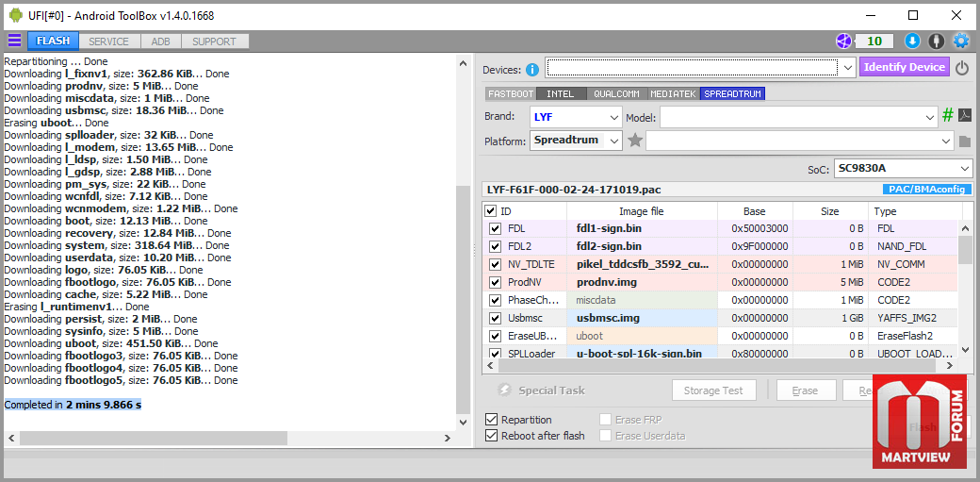Sort by the Image file column header
Screen dimensions: 980x482
642,211
